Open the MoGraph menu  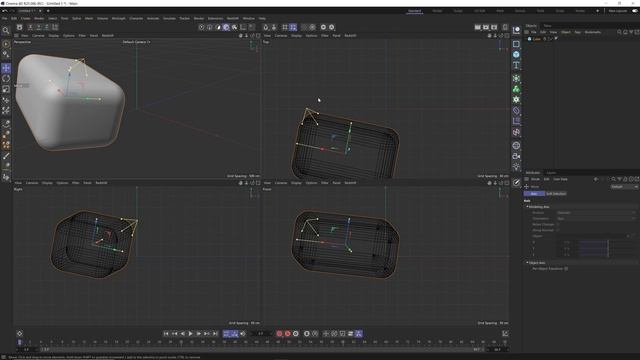tap(118, 18)
